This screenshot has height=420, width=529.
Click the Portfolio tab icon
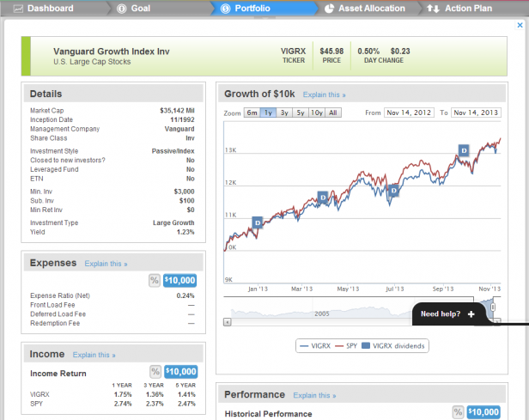tap(226, 9)
